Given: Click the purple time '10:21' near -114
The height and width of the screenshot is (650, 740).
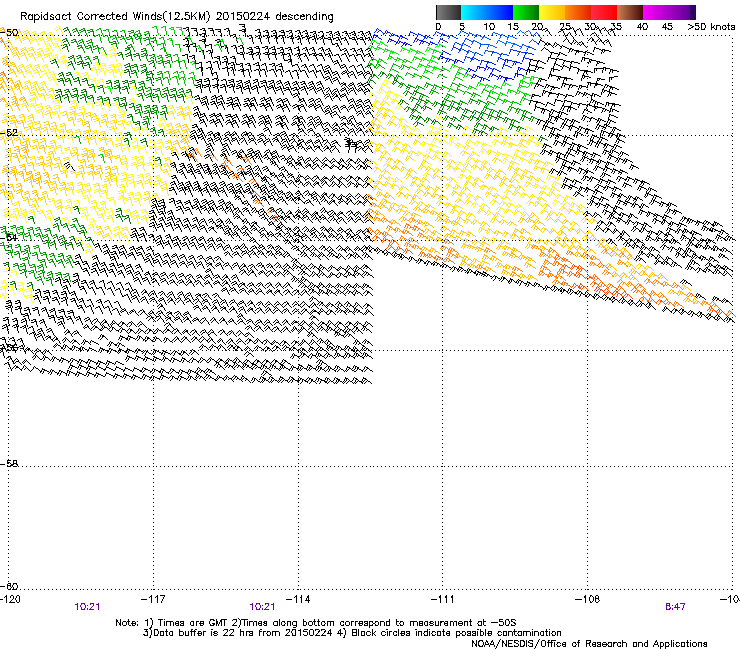Looking at the screenshot, I should 262,607.
